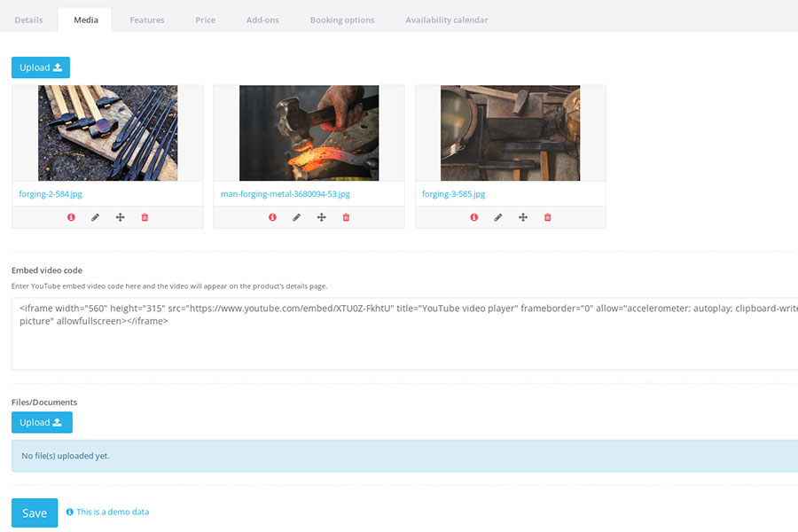Delete man-forging-metal-3680094-53.jpg with trash icon
798x532 pixels.
(346, 217)
